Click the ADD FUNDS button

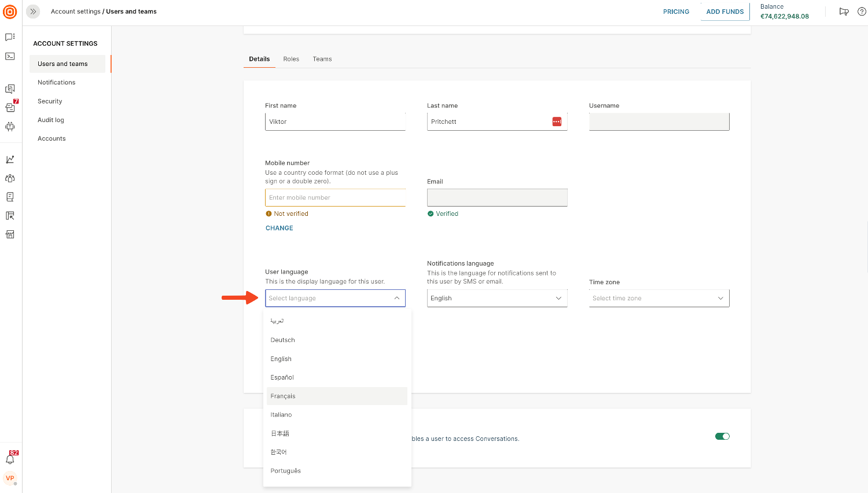(x=724, y=12)
